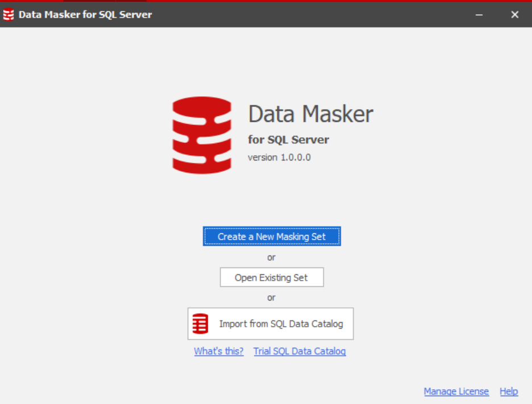Image resolution: width=532 pixels, height=404 pixels.
Task: Click the large "Data Masker" heading
Action: tap(310, 114)
